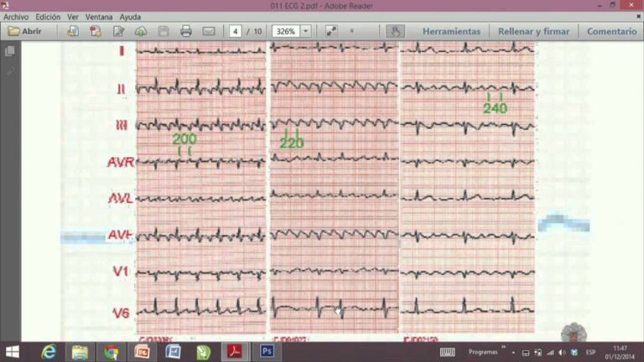The height and width of the screenshot is (362, 644).
Task: Toggle the hand pan tool
Action: coord(395,31)
